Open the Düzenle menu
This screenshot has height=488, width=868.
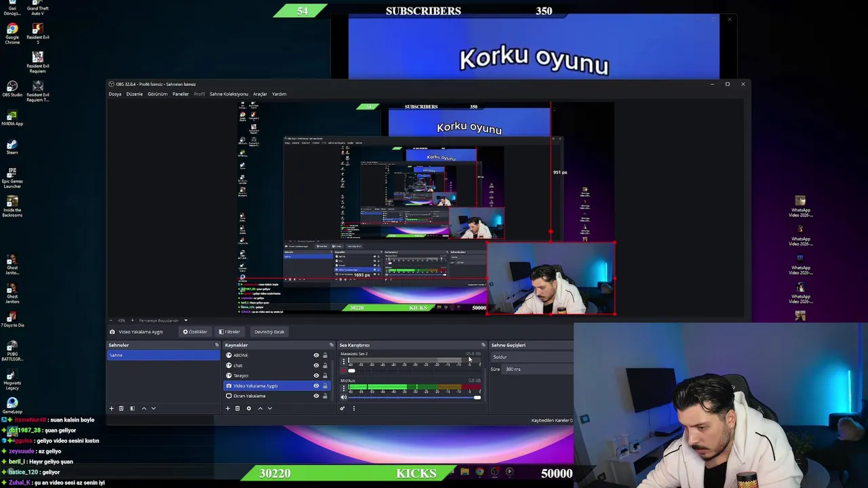coord(134,94)
